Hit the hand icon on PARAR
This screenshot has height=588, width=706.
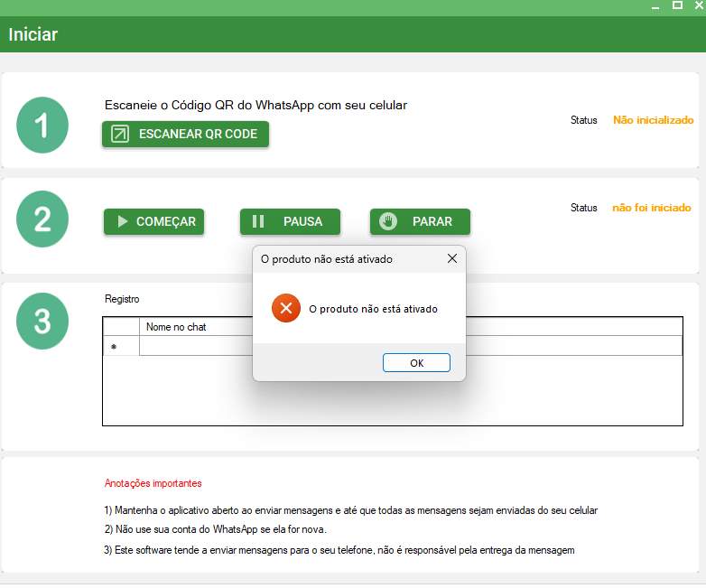click(388, 221)
